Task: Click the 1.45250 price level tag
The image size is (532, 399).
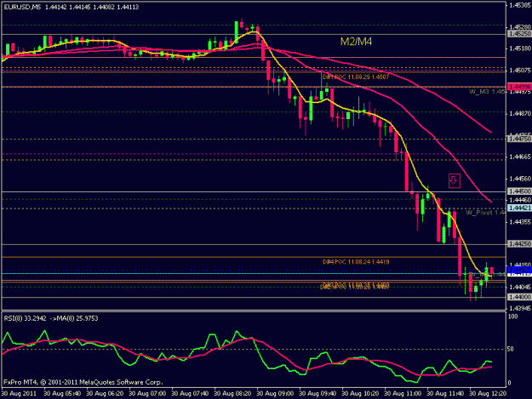Action: [519, 34]
